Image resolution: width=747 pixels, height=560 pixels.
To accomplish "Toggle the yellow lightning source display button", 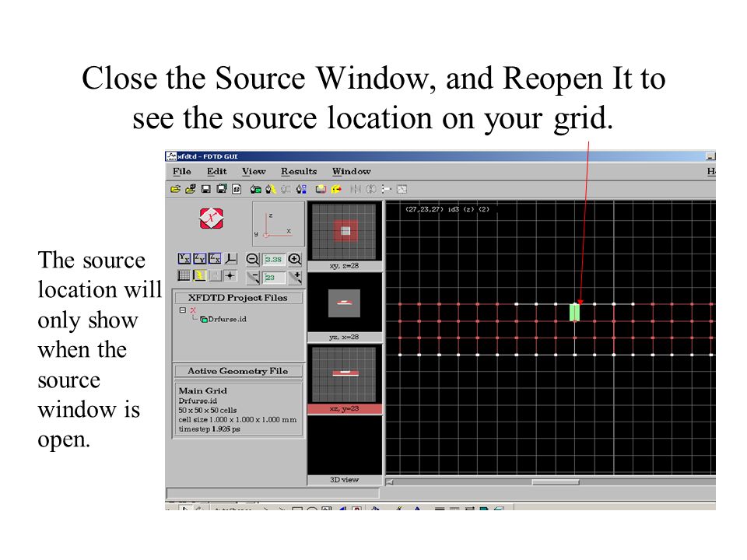I will click(200, 275).
